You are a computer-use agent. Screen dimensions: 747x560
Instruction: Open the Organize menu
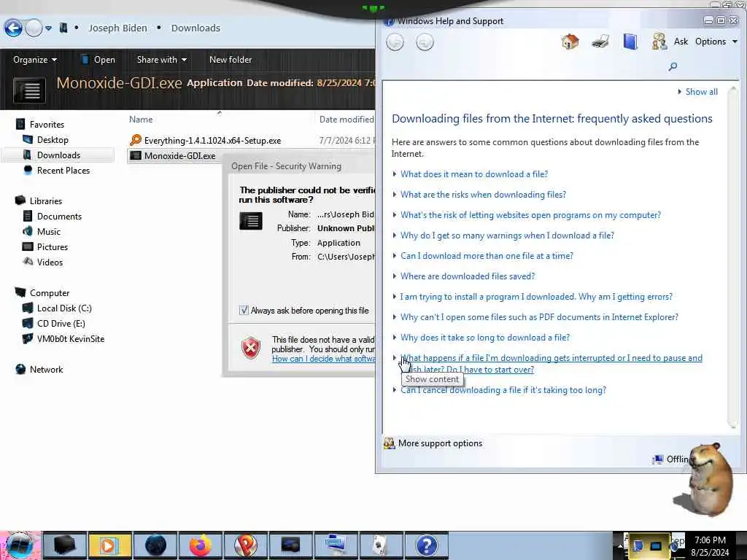point(35,60)
